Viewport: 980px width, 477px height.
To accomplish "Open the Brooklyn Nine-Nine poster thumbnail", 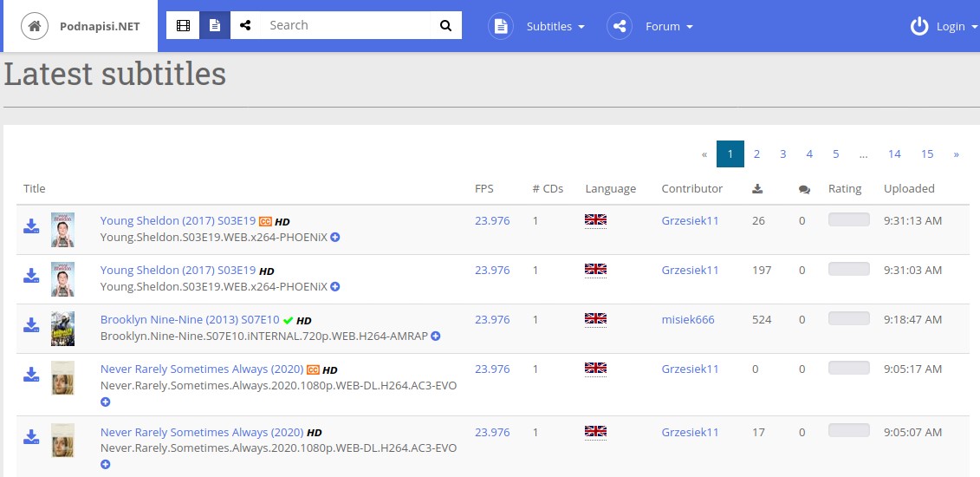I will (x=62, y=328).
